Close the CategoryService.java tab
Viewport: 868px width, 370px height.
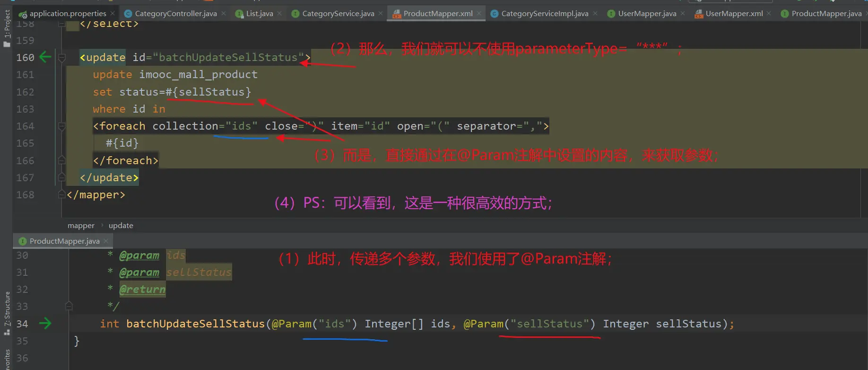pos(381,13)
